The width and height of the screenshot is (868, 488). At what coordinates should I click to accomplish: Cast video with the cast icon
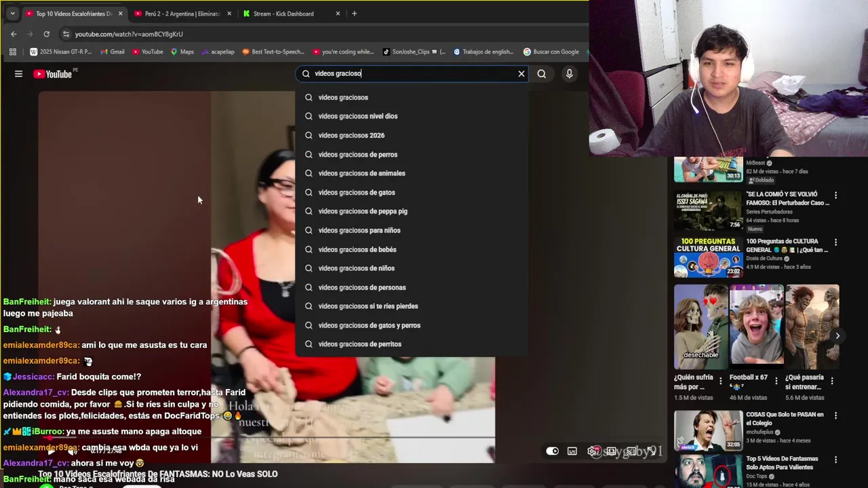point(631,451)
